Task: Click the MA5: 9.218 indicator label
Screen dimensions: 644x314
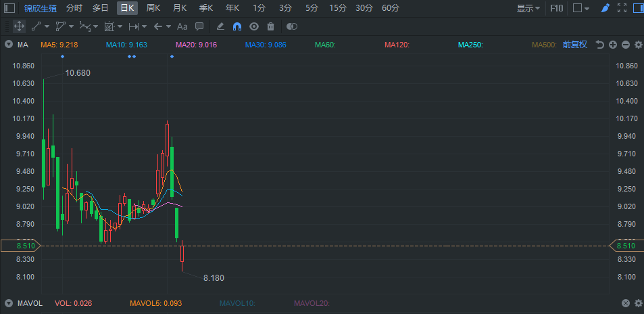Action: point(59,45)
